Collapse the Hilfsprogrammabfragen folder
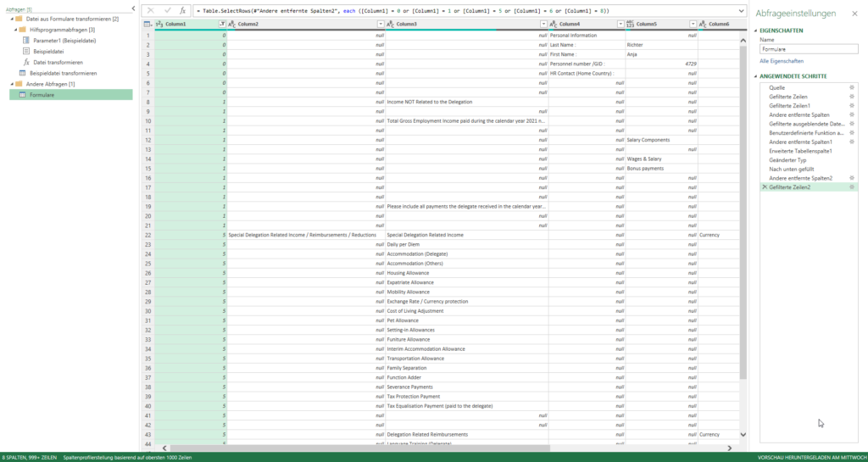The width and height of the screenshot is (868, 462). coord(17,30)
